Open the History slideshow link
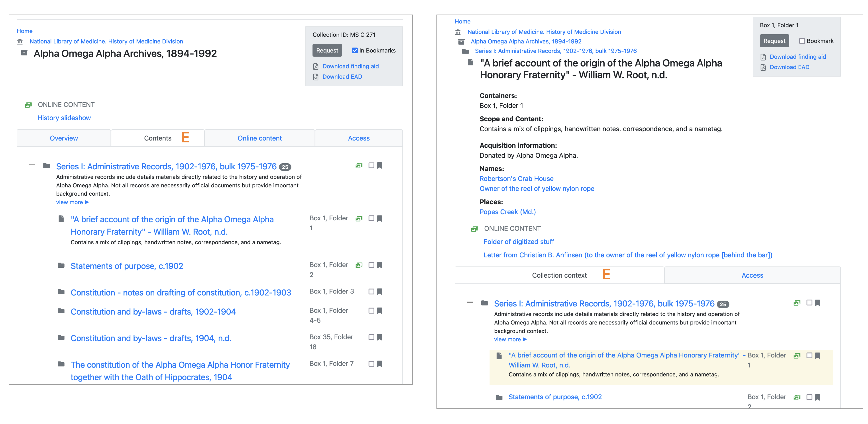 [x=64, y=118]
